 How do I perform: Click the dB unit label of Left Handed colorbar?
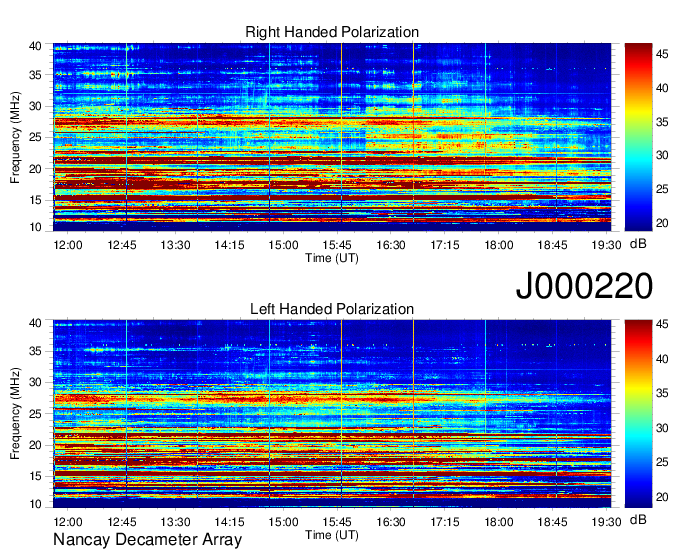pyautogui.click(x=638, y=519)
